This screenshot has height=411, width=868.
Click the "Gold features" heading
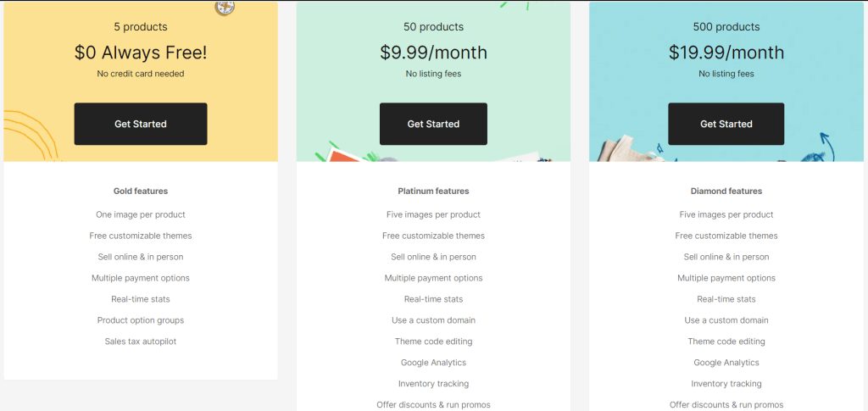141,192
